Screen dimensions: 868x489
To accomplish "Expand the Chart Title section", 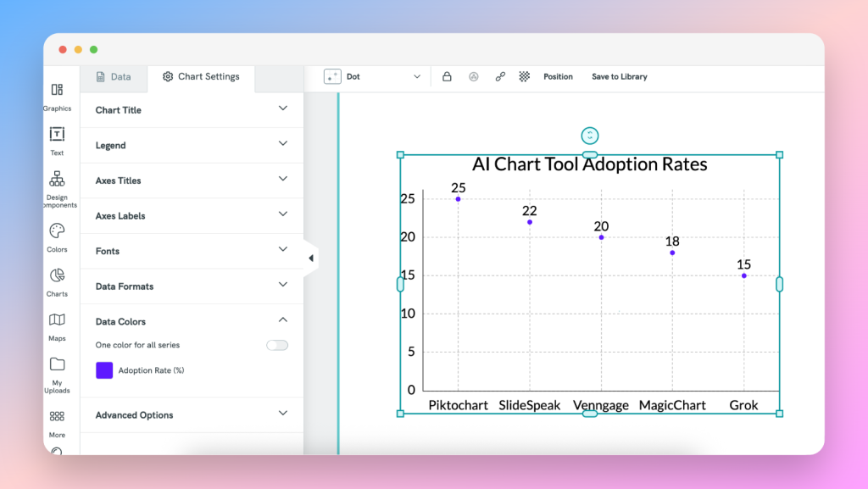I will coord(192,109).
